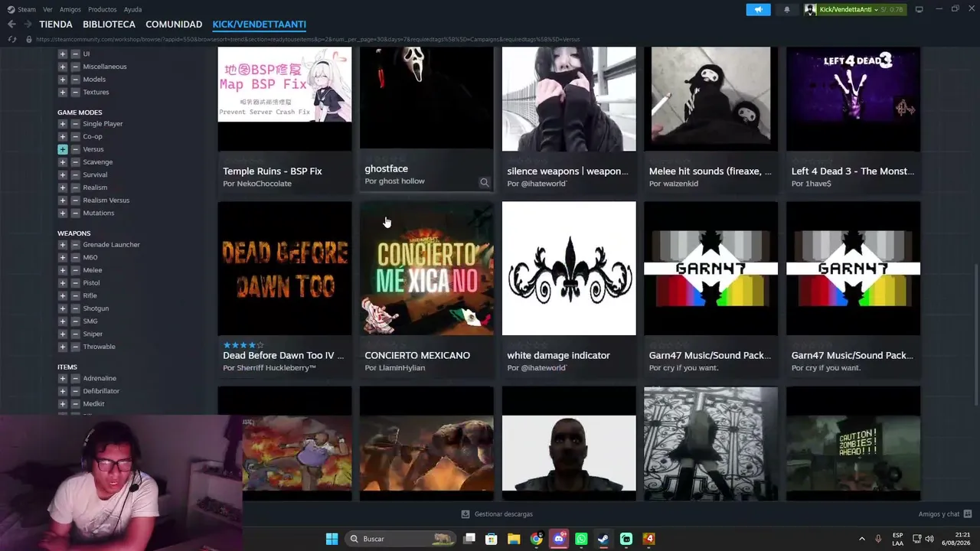Open the white damage indicator title

[x=558, y=355]
